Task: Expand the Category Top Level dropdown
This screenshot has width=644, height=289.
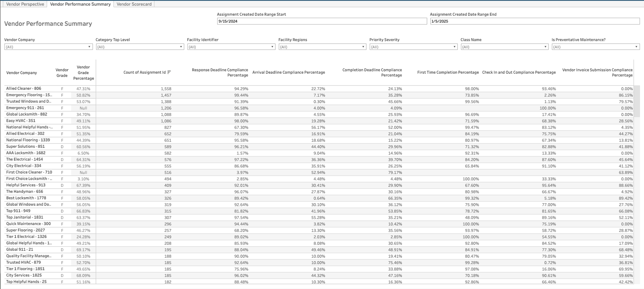Action: (140, 47)
